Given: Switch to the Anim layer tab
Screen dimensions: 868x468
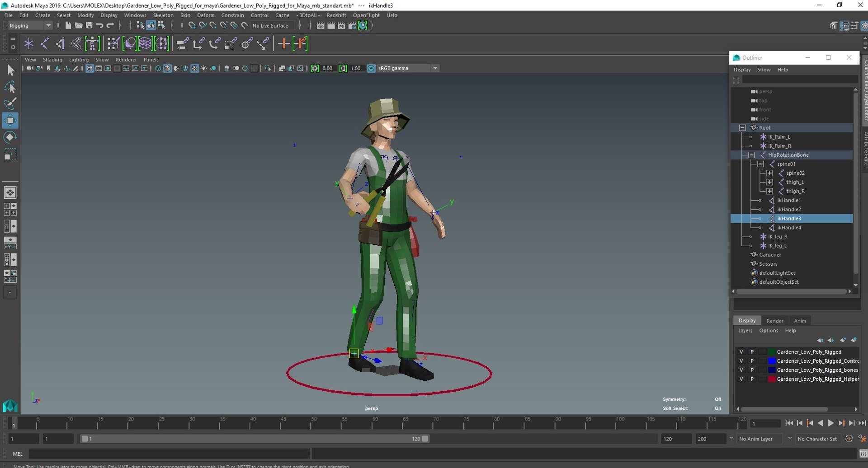Looking at the screenshot, I should click(x=800, y=321).
